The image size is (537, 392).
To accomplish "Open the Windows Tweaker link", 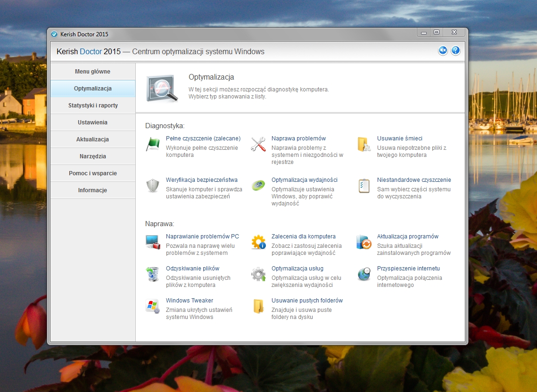I will (x=190, y=300).
